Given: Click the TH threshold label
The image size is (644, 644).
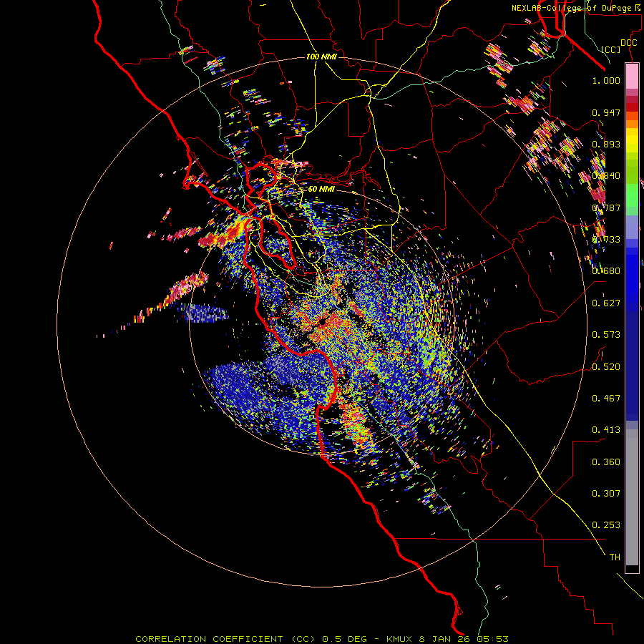Looking at the screenshot, I should (615, 557).
